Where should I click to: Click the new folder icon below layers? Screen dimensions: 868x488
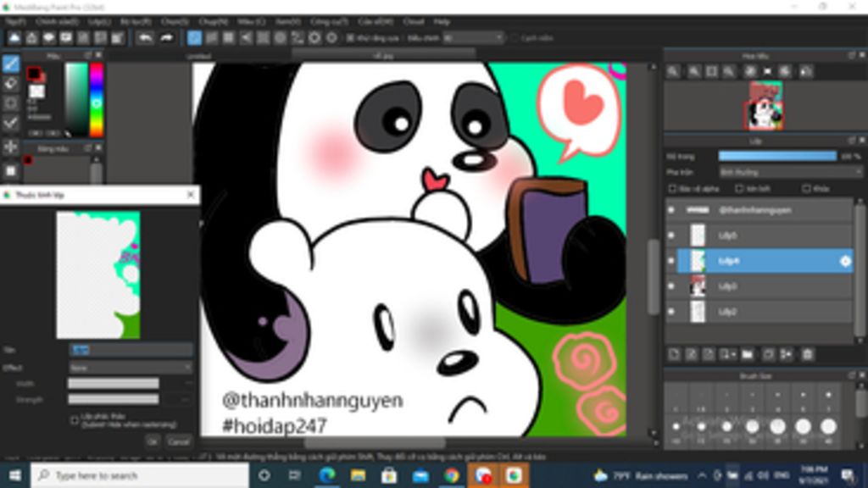[x=748, y=354]
